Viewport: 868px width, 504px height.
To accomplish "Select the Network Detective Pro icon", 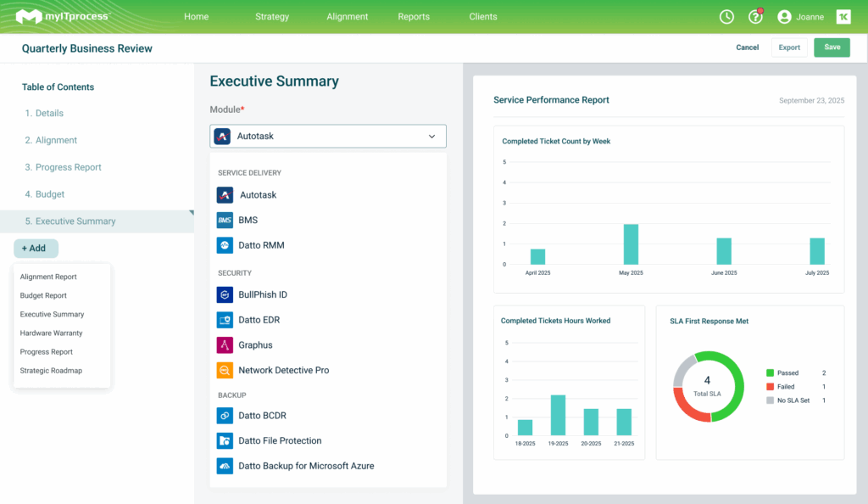I will tap(225, 371).
